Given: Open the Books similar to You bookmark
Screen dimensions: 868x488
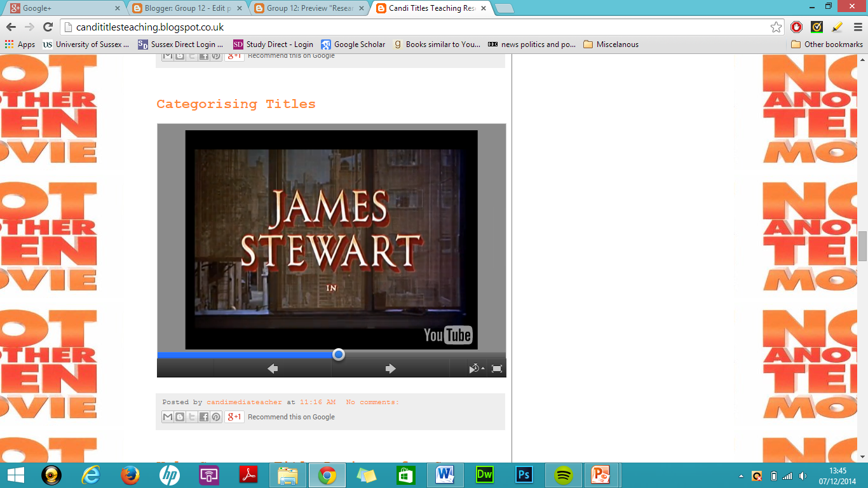Looking at the screenshot, I should click(x=437, y=44).
